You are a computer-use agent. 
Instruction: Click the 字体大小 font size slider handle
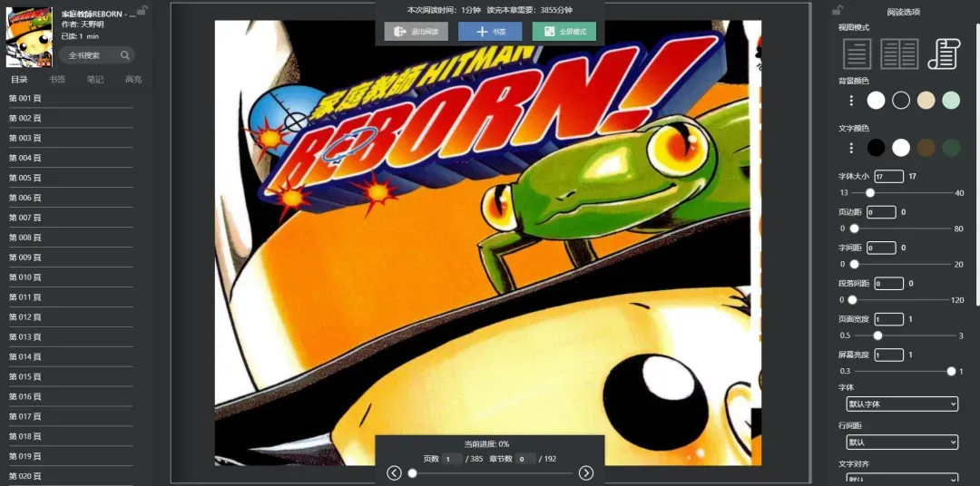[x=870, y=192]
